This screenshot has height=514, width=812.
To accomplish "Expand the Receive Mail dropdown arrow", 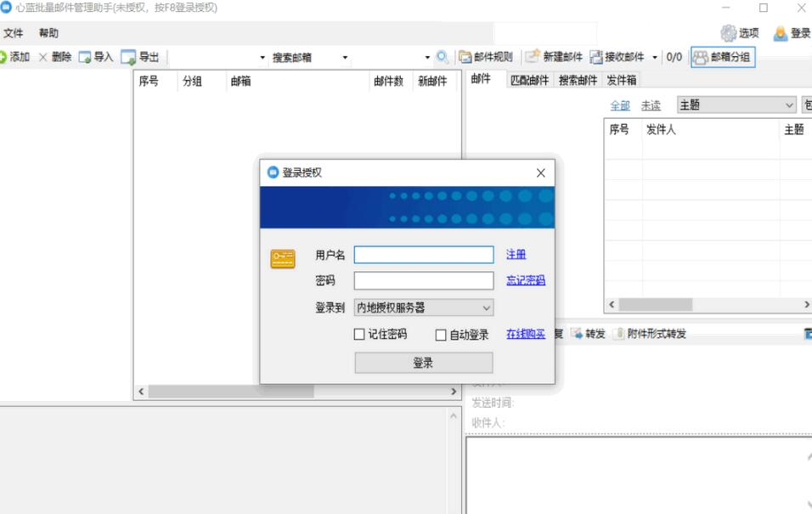I will coord(655,57).
